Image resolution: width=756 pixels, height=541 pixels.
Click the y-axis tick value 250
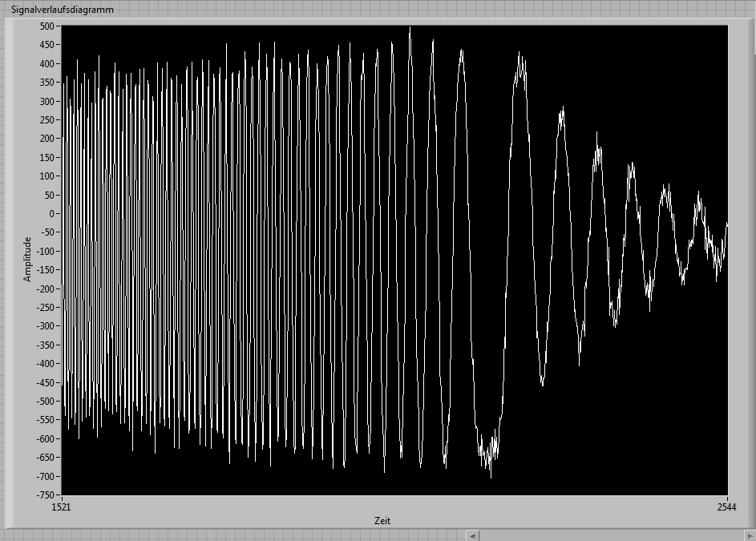[46, 120]
